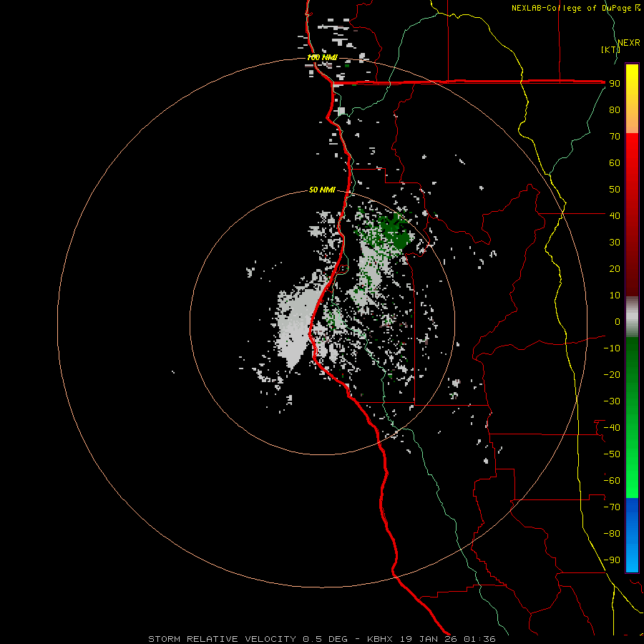Click the blue segment of the color bar
The image size is (644, 644).
632,535
